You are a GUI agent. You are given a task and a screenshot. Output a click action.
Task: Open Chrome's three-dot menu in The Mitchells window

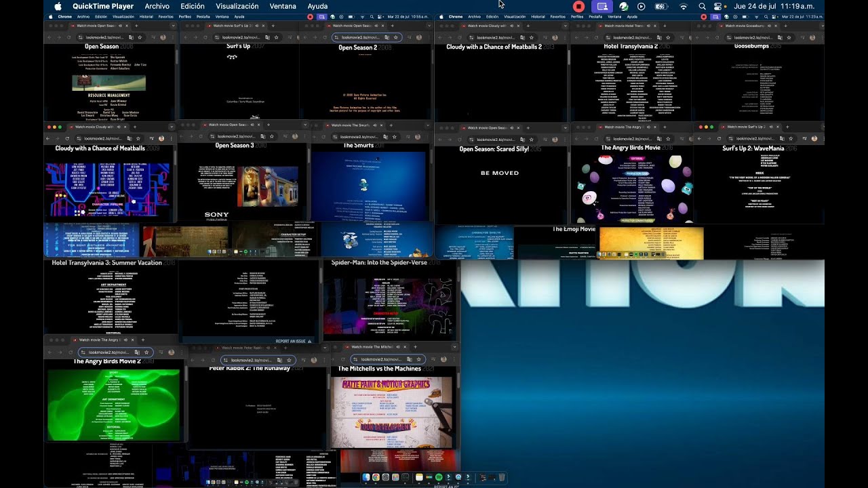(x=456, y=359)
